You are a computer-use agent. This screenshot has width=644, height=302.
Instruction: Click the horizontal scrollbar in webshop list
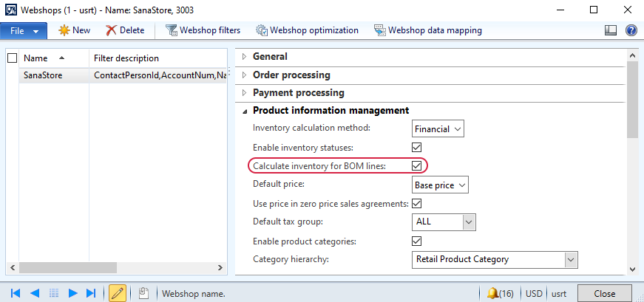click(x=116, y=267)
